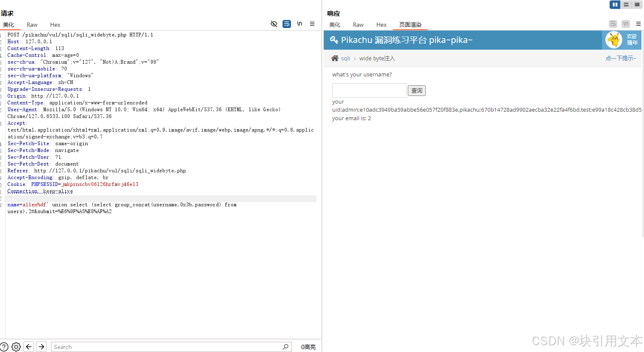644x352 pixels.
Task: Toggle word wrap icon in request panel
Action: pyautogui.click(x=287, y=24)
